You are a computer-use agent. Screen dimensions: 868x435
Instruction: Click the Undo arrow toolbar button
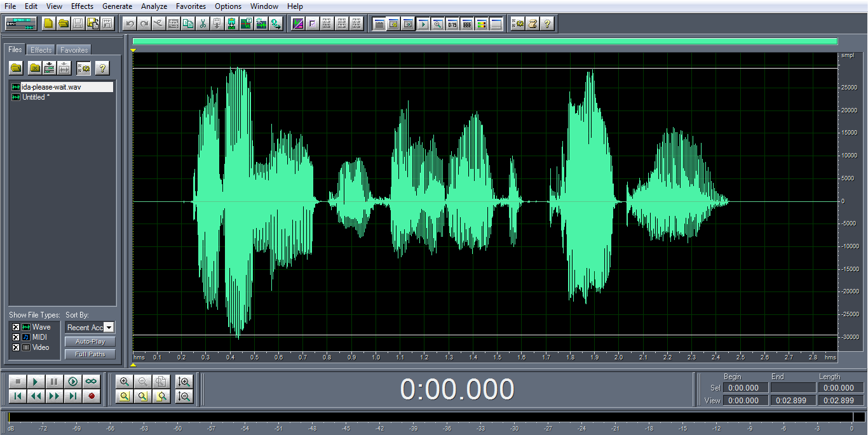point(130,23)
